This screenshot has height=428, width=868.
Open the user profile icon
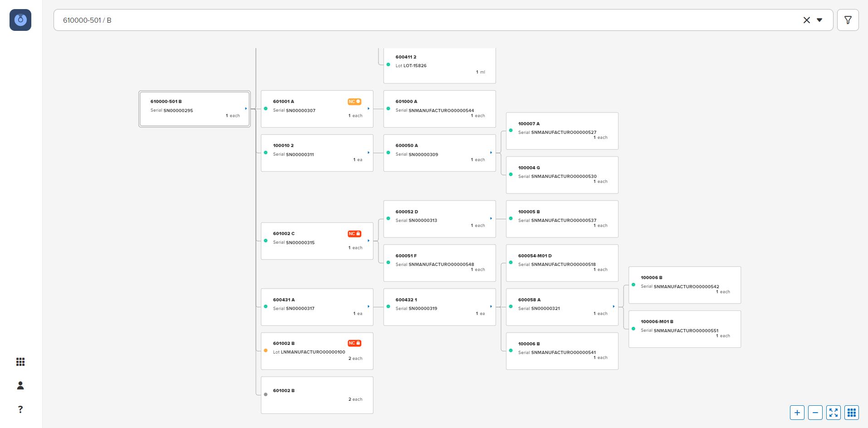[x=20, y=385]
